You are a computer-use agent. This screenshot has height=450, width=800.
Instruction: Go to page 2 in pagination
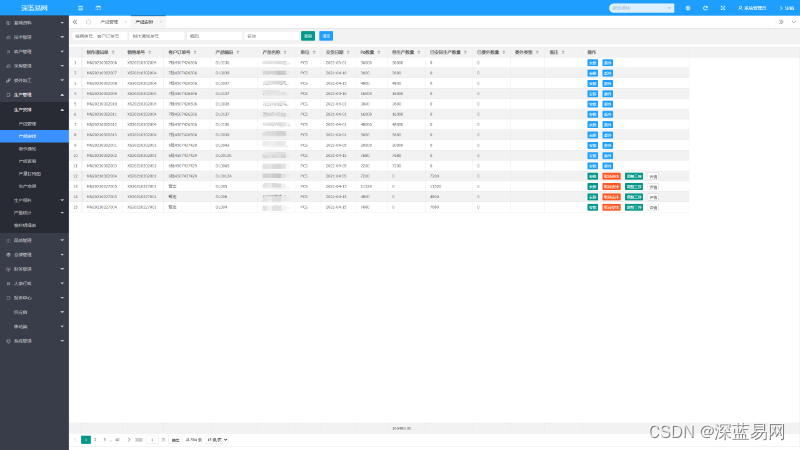tap(95, 440)
